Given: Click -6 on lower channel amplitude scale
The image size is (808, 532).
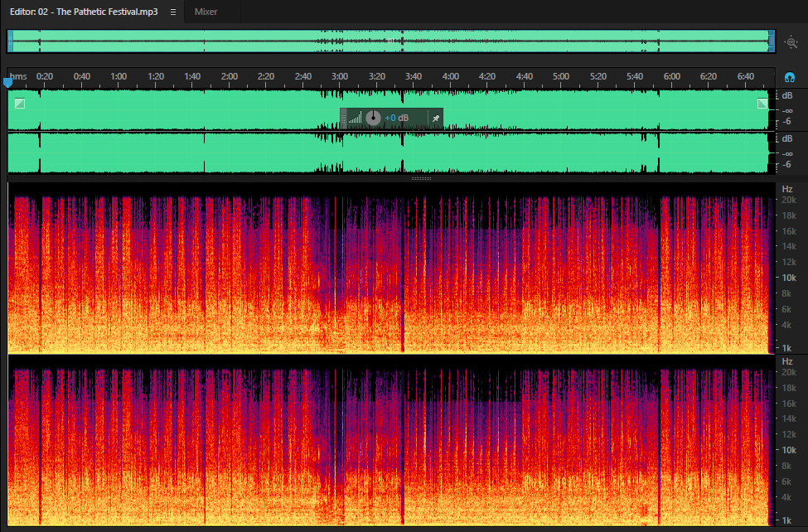Looking at the screenshot, I should 786,164.
